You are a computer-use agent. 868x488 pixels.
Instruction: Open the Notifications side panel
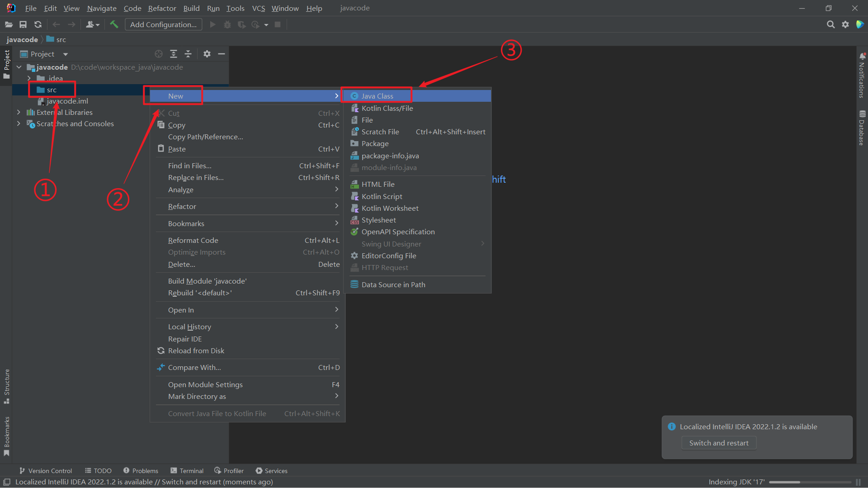(862, 75)
